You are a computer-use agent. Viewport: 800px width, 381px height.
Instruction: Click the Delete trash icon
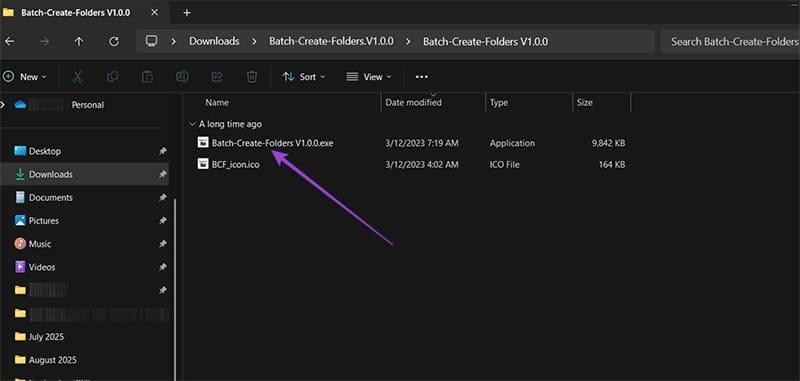[x=252, y=77]
